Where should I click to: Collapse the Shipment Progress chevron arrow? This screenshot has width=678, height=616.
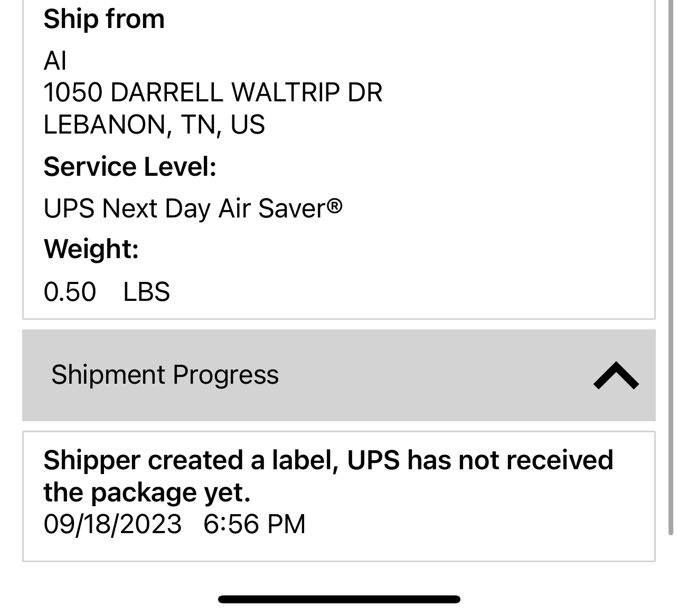coord(616,375)
